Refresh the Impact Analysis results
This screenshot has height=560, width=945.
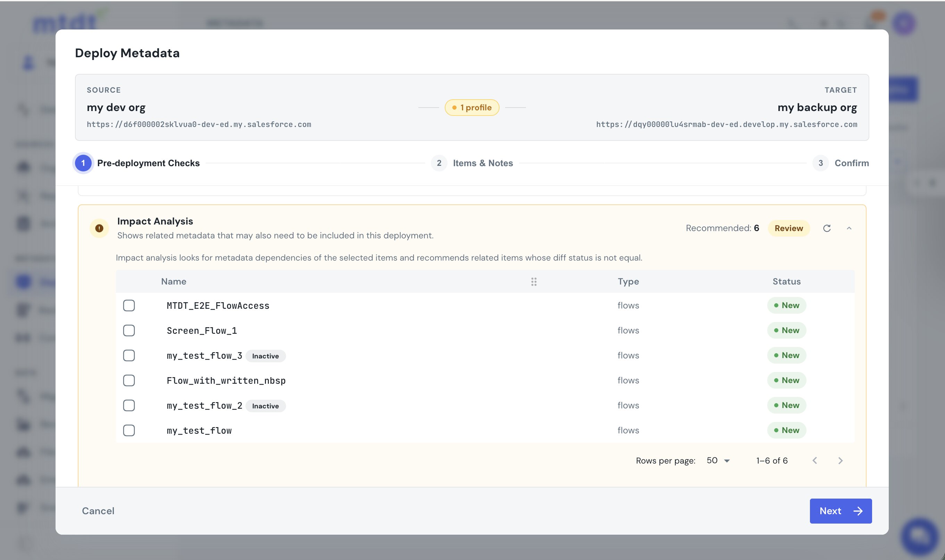(x=827, y=228)
